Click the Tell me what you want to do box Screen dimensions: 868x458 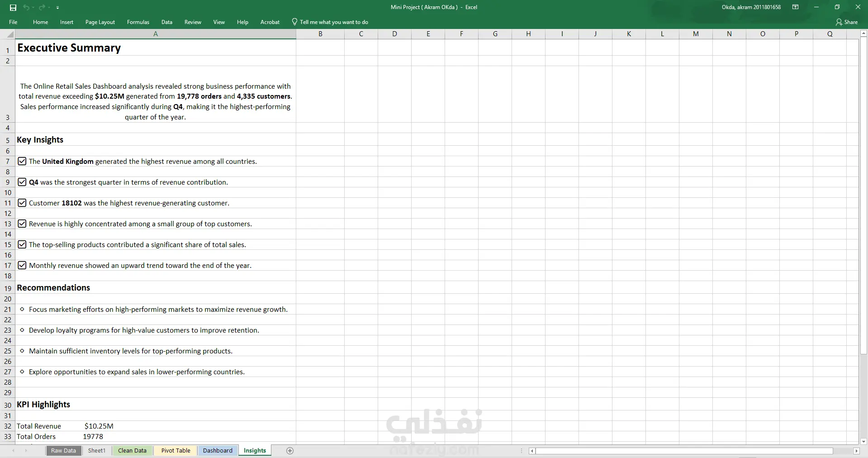tap(334, 22)
